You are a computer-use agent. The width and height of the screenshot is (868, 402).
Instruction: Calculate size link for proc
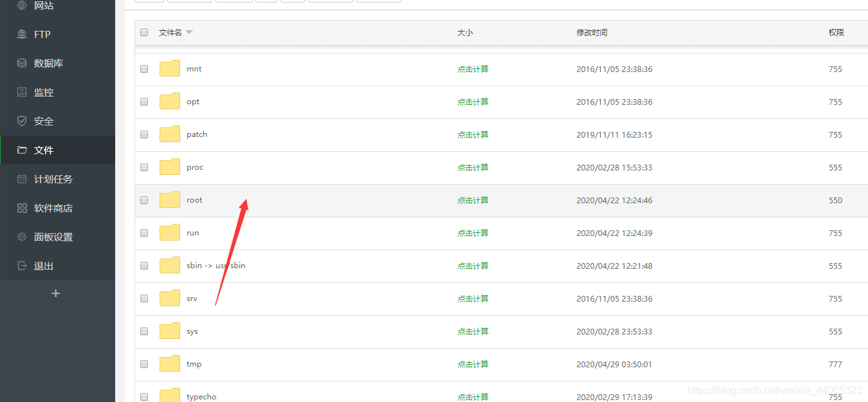(x=473, y=167)
